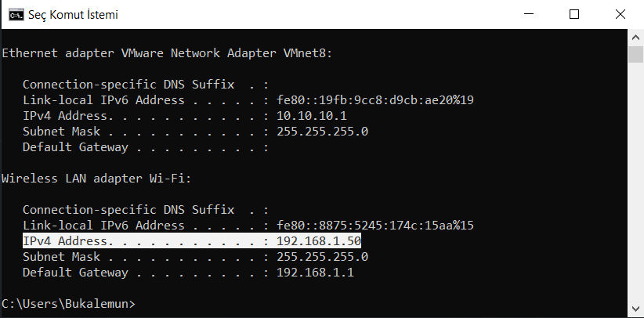
Task: Maximize the Komut İstemi window
Action: click(x=574, y=14)
